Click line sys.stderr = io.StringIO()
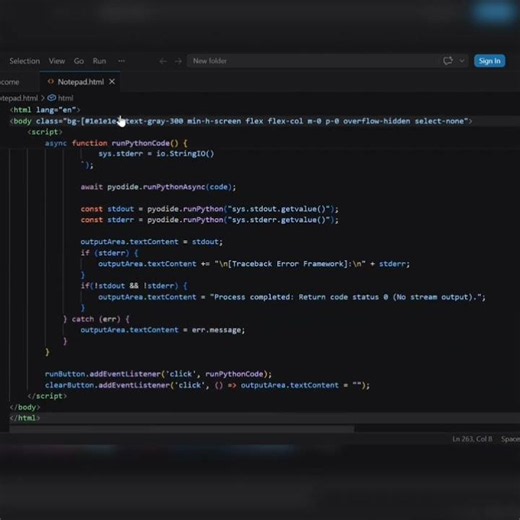The image size is (520, 520). (x=156, y=154)
